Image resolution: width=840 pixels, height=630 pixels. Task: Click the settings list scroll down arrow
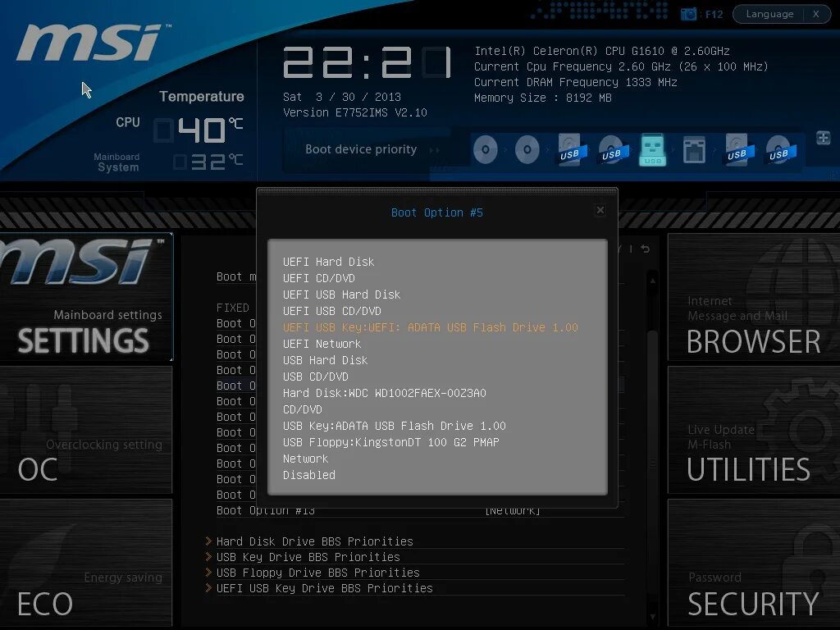click(x=652, y=617)
